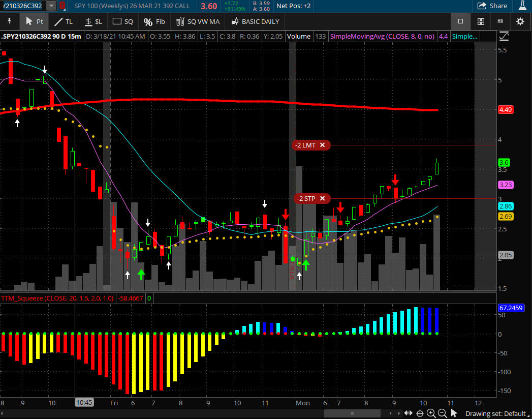Open the BASIC DAILY style menu
Screen dimensions: 532x419
(x=255, y=21)
